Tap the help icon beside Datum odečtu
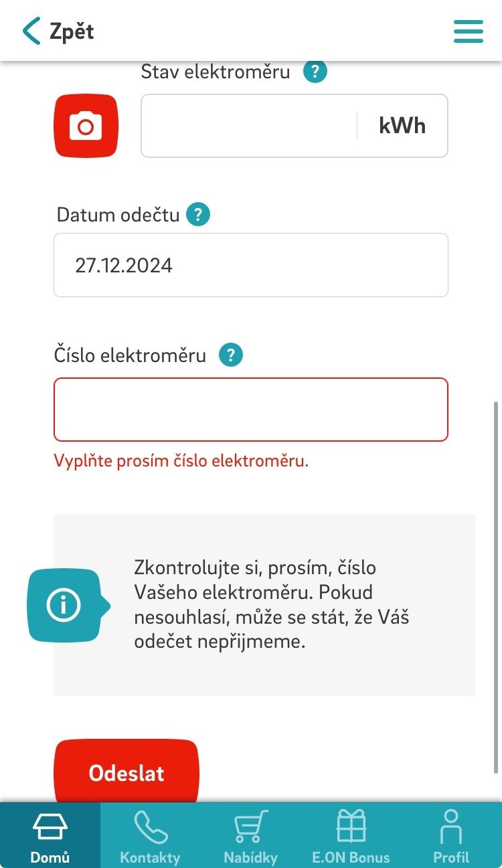Screen dimensions: 502x868 coord(197,214)
